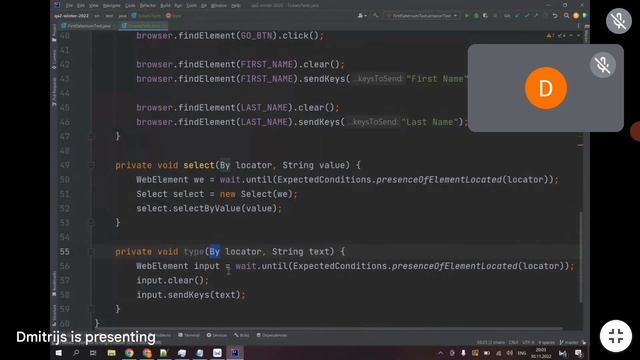Open the user account dropdown in toolbar
The image size is (640, 360).
pyautogui.click(x=362, y=16)
